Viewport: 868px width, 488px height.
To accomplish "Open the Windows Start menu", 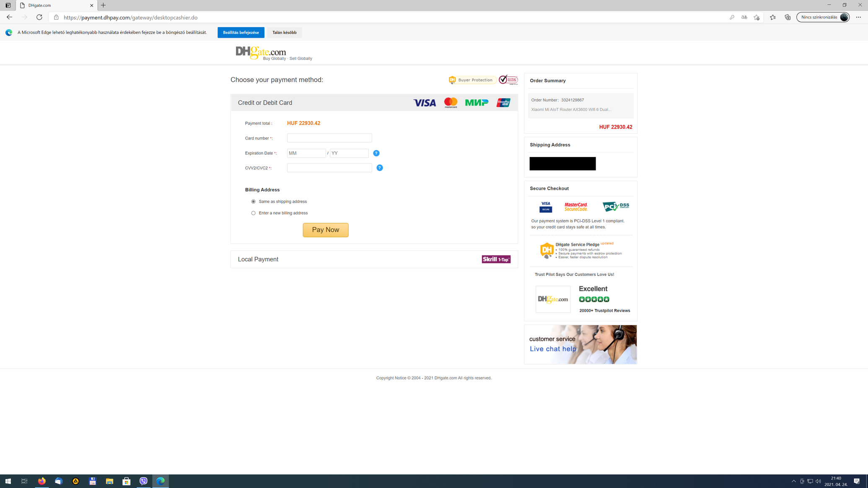I will click(8, 481).
